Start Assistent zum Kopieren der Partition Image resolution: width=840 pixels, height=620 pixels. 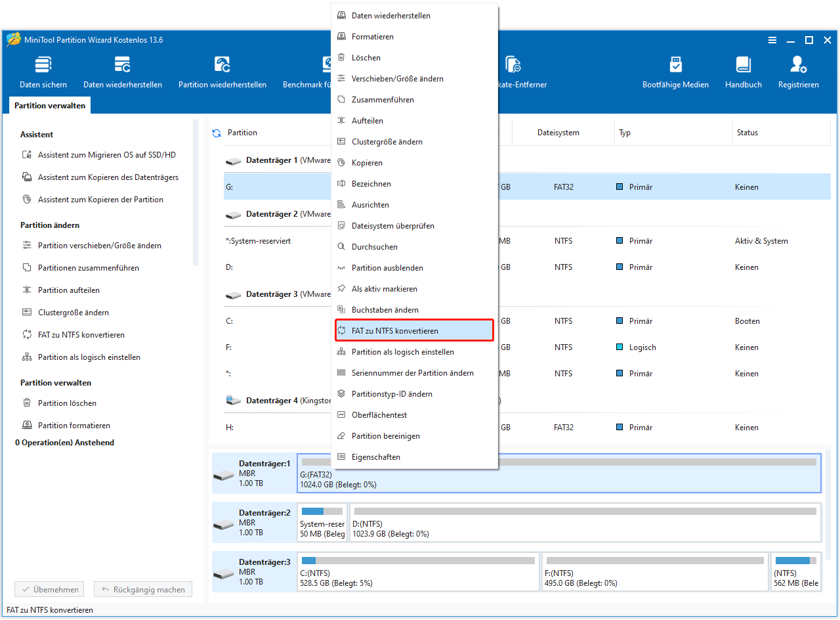coord(93,200)
